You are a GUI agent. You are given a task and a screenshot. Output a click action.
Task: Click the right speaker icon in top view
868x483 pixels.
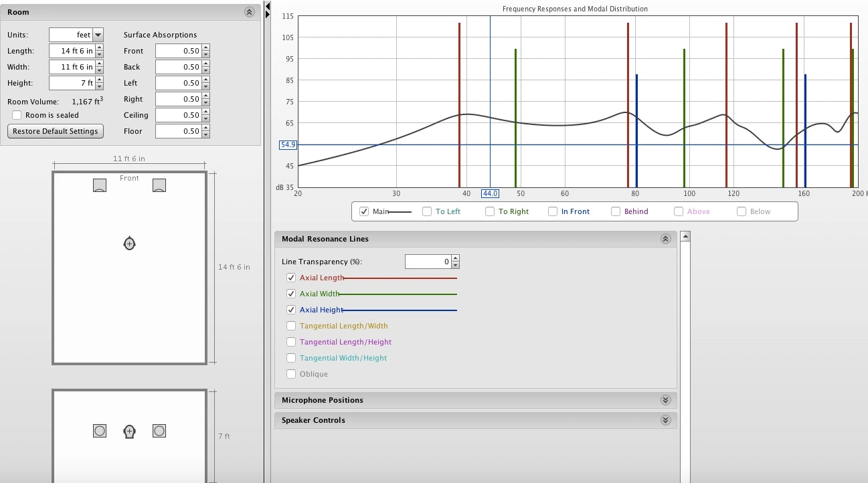[x=159, y=185]
